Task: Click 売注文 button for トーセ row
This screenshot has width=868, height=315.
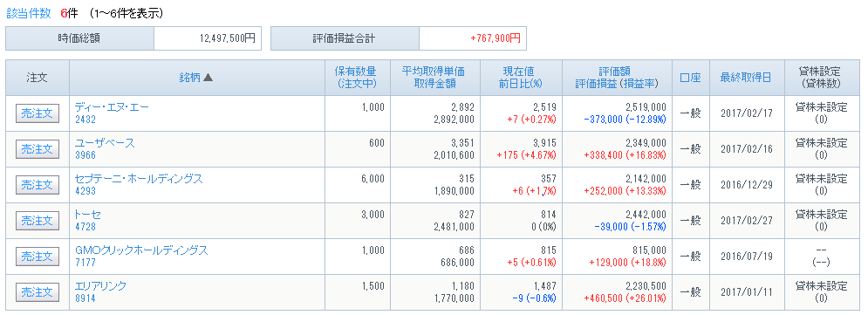Action: 38,221
